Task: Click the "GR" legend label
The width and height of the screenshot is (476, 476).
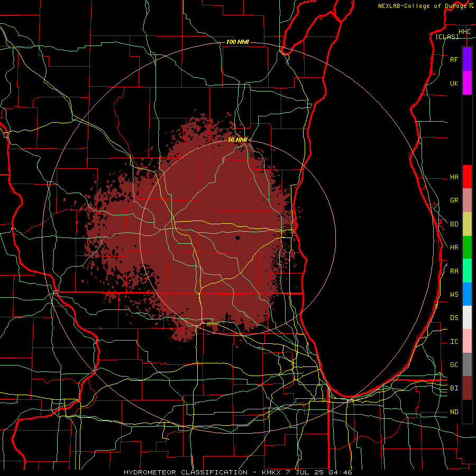Action: tap(454, 200)
